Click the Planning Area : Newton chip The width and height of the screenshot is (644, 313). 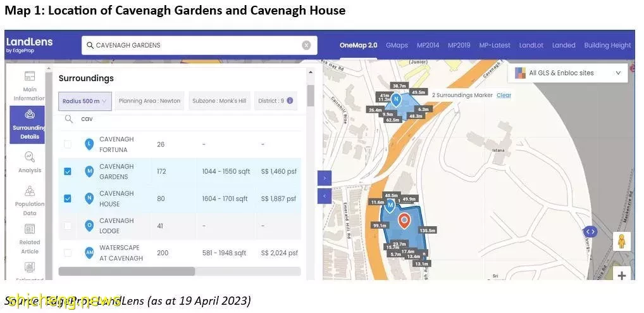(x=149, y=101)
